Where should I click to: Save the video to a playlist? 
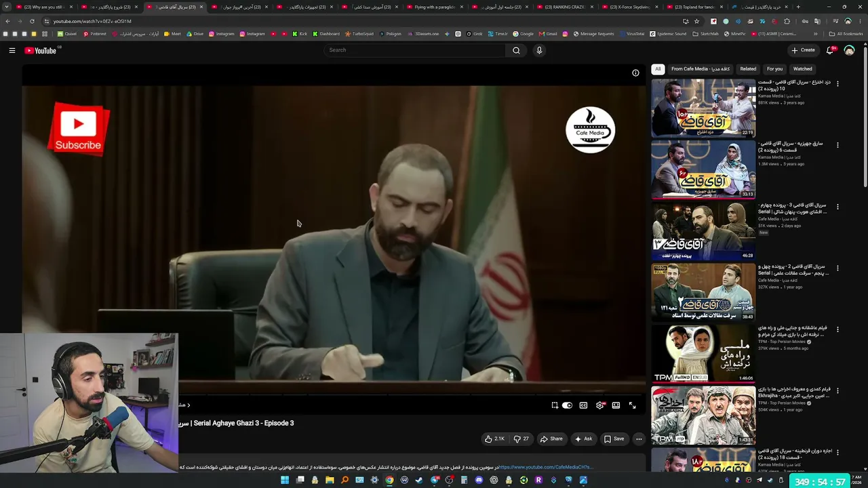(614, 439)
